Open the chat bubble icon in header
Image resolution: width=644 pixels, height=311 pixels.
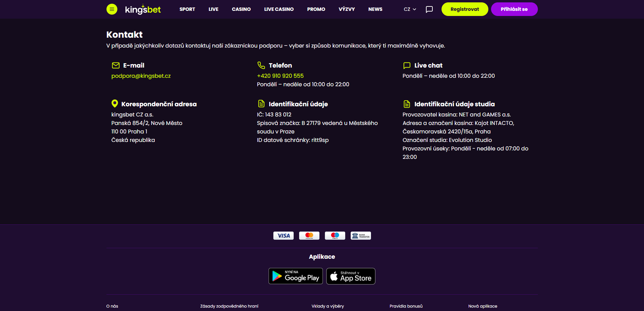429,9
